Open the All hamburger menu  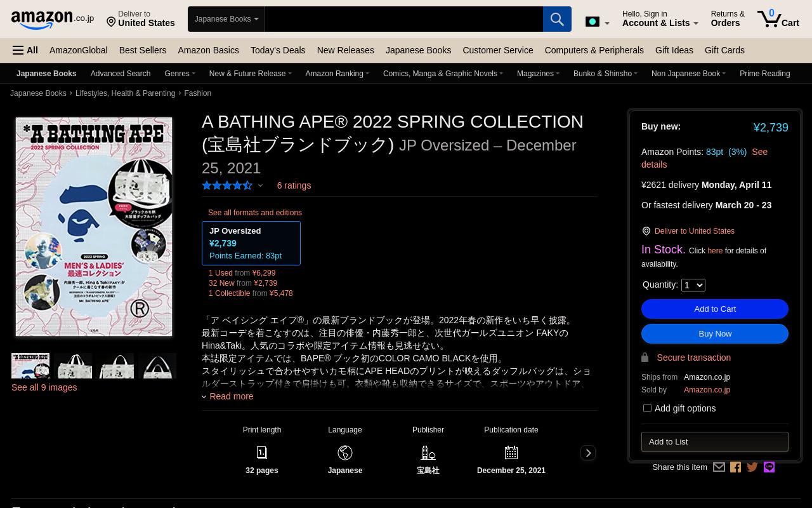25,50
